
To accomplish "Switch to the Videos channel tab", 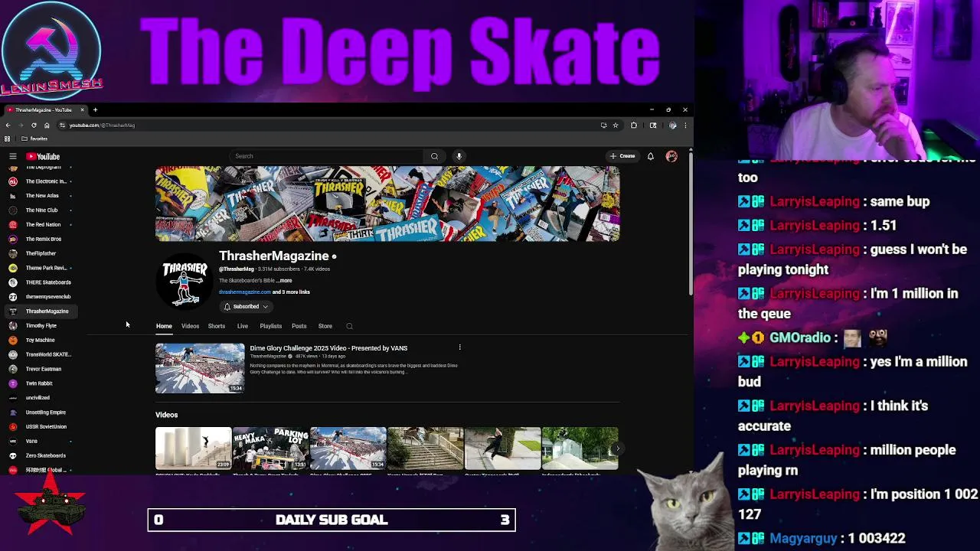I will coord(190,327).
